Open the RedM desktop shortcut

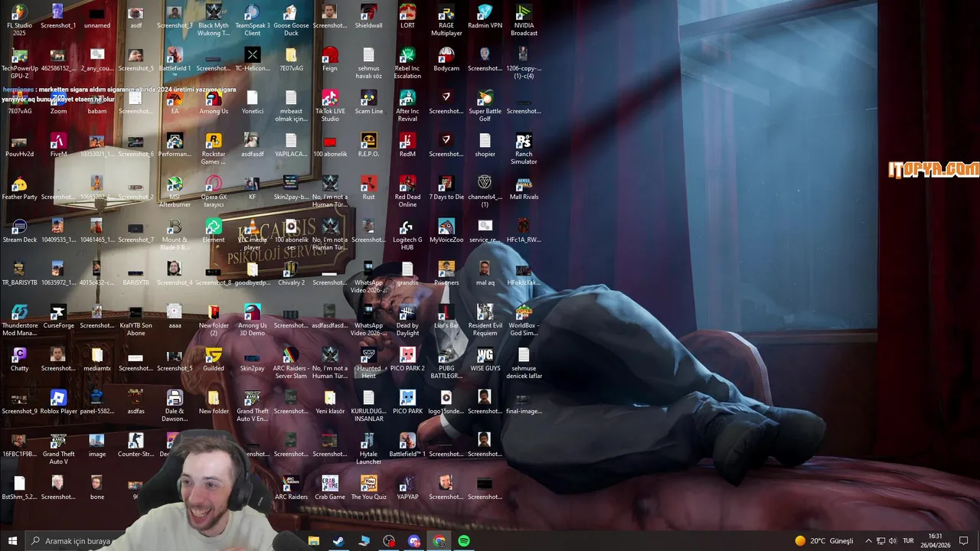407,145
